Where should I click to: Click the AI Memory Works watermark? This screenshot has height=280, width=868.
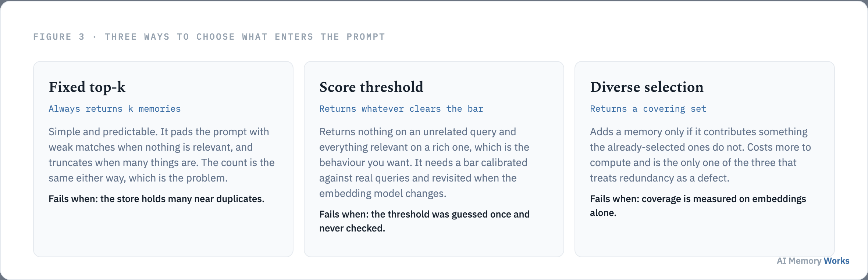coord(813,261)
